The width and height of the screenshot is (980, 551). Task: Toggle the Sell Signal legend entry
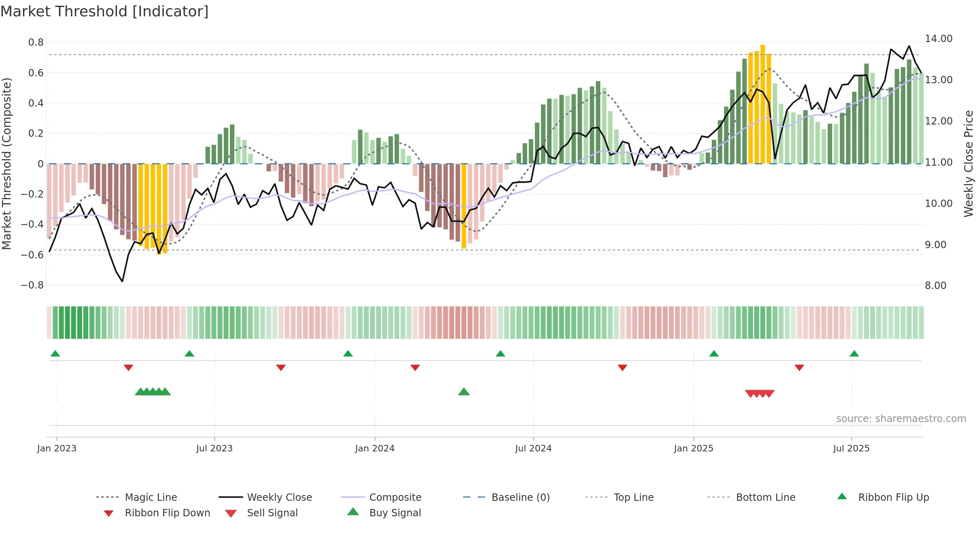[261, 513]
